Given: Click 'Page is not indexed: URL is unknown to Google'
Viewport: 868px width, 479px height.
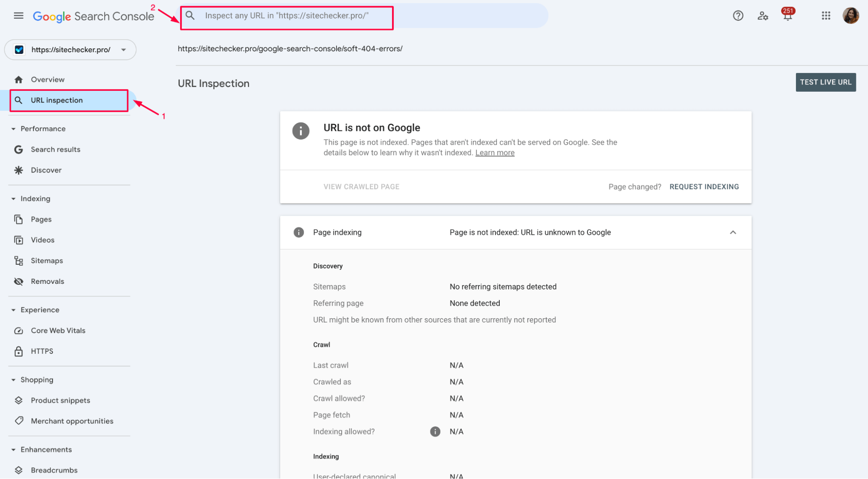Looking at the screenshot, I should click(530, 233).
